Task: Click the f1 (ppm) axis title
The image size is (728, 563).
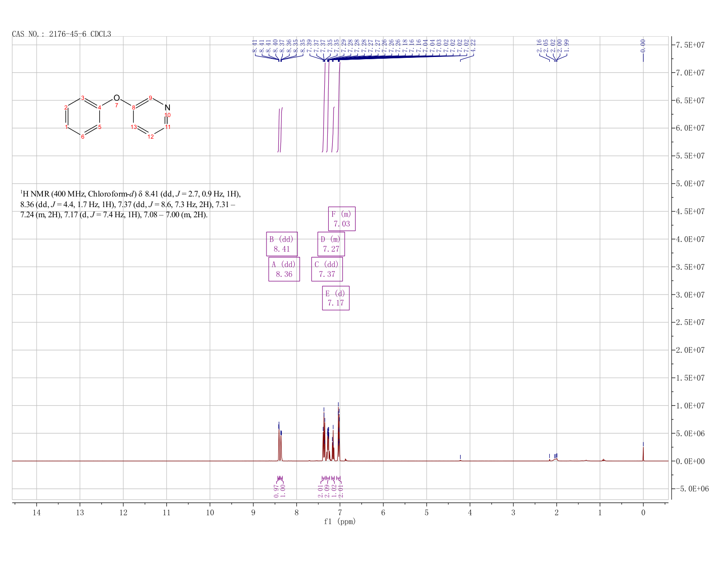Action: [x=340, y=521]
